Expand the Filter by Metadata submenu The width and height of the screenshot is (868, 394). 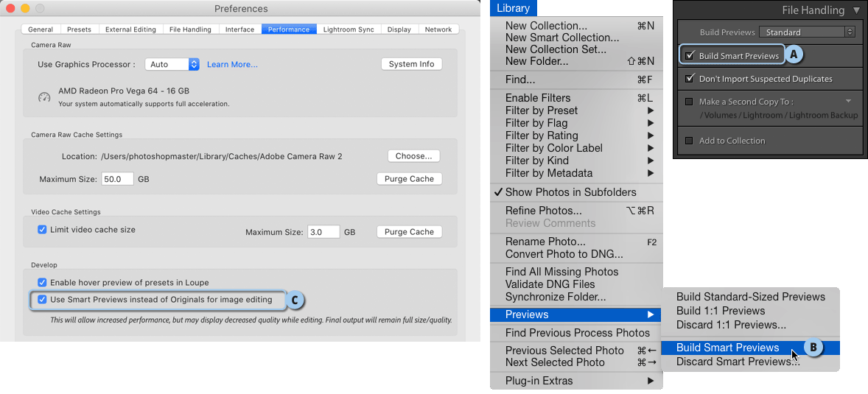[576, 173]
